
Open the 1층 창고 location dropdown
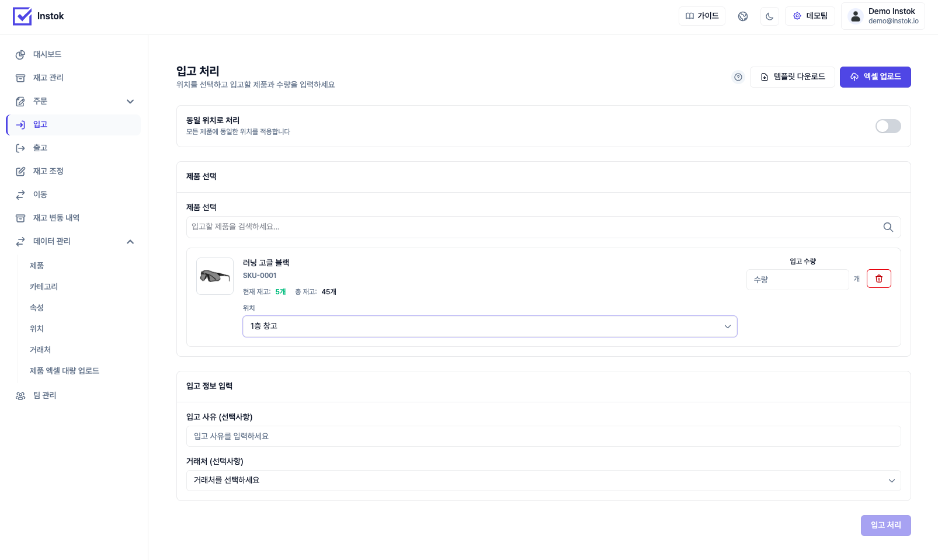click(x=489, y=326)
